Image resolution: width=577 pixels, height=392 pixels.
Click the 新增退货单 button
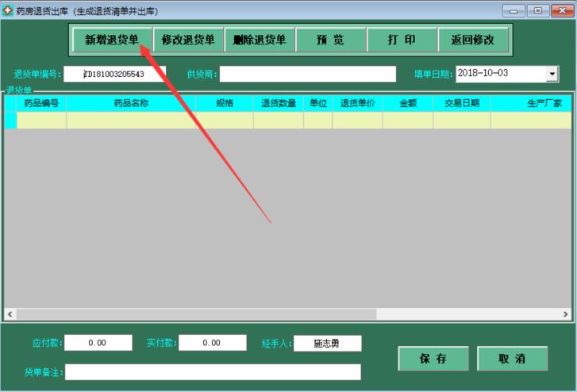pyautogui.click(x=112, y=40)
